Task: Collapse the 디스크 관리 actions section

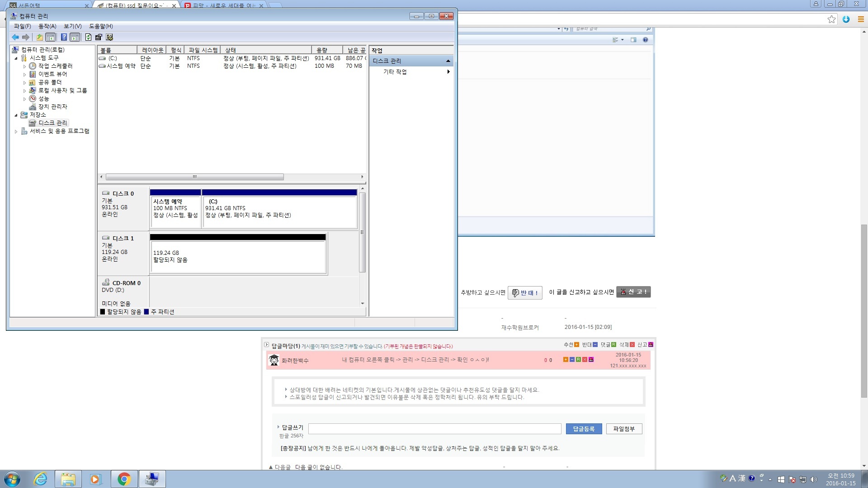Action: [448, 61]
